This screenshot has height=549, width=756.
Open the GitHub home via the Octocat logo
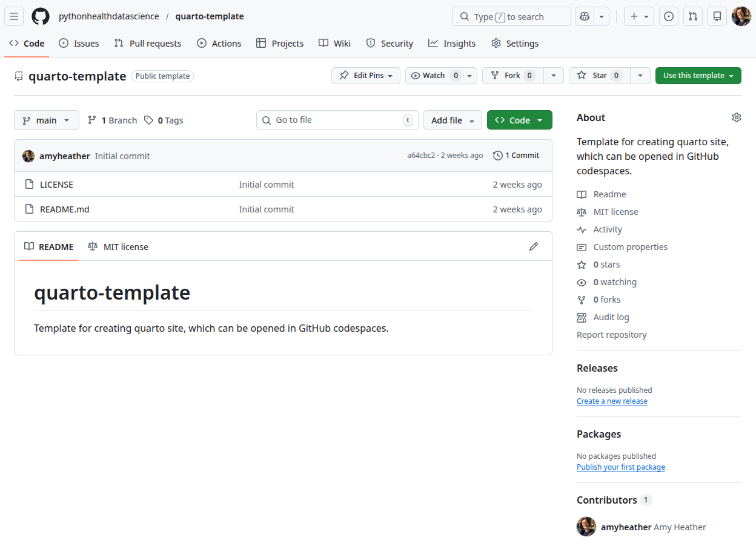40,16
